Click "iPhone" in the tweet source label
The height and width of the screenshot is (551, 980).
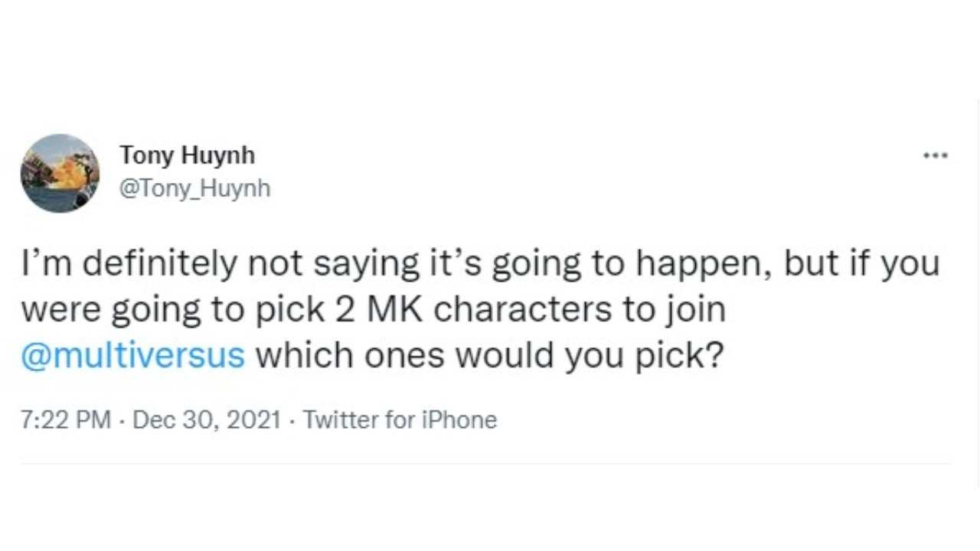tap(461, 420)
